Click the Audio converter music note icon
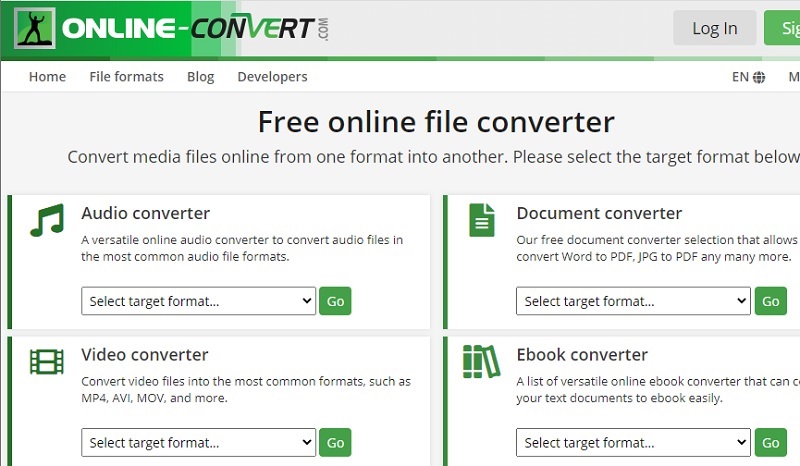The image size is (800, 466). tap(47, 220)
